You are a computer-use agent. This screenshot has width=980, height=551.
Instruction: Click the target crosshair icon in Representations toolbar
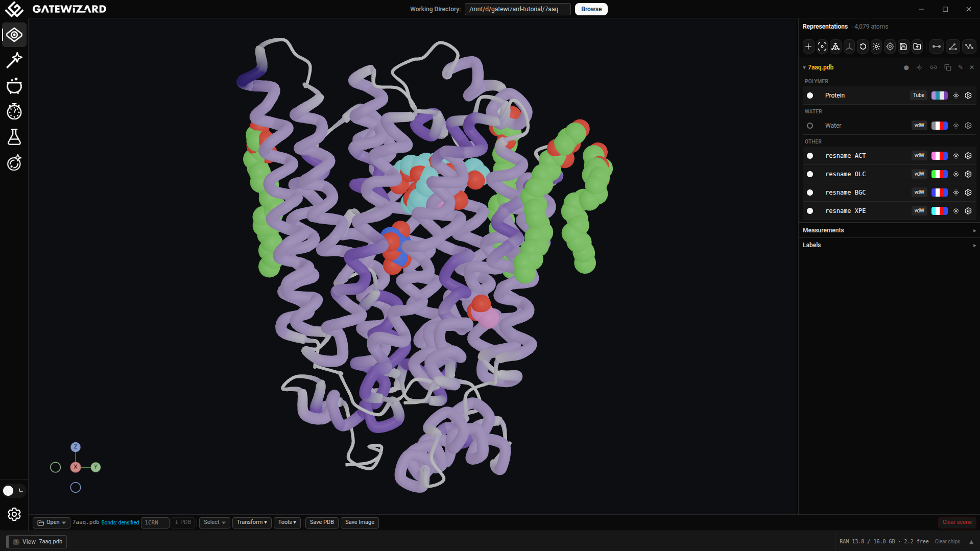pyautogui.click(x=890, y=46)
